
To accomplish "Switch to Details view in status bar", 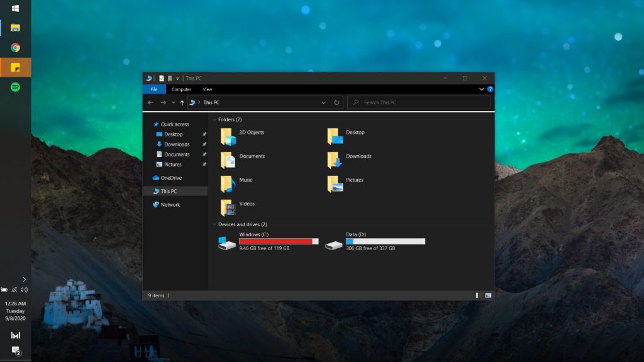I will click(x=479, y=295).
